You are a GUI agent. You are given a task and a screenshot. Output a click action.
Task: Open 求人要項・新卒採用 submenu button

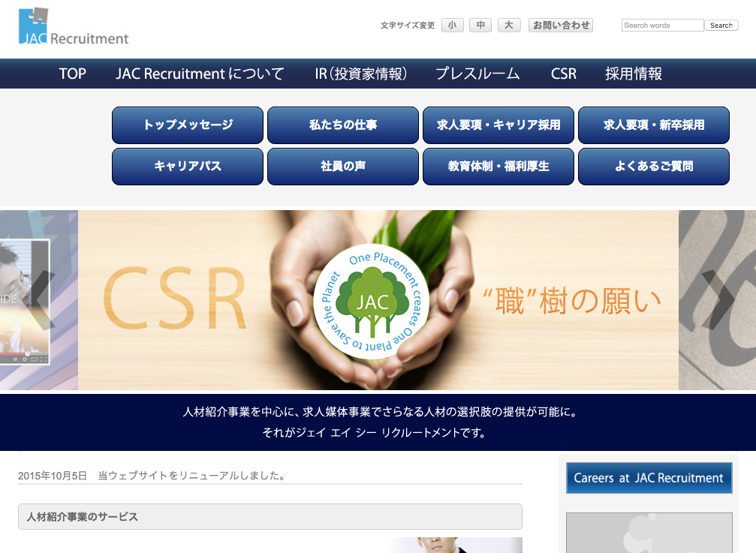point(654,125)
